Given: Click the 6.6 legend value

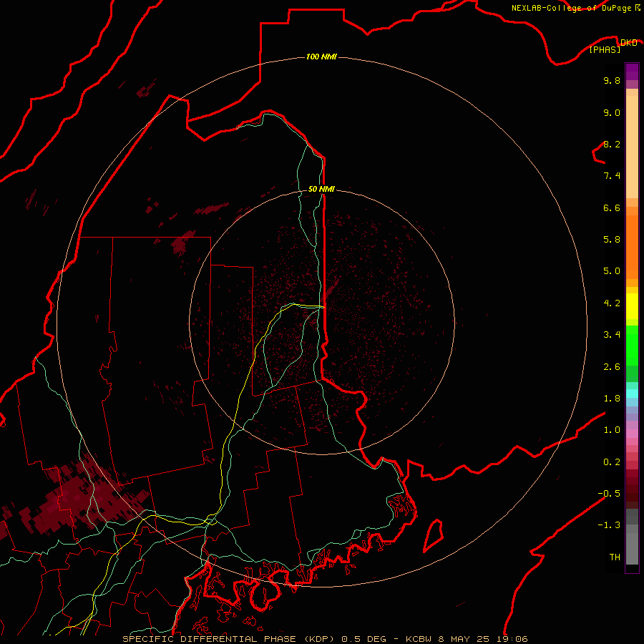Looking at the screenshot, I should point(612,208).
